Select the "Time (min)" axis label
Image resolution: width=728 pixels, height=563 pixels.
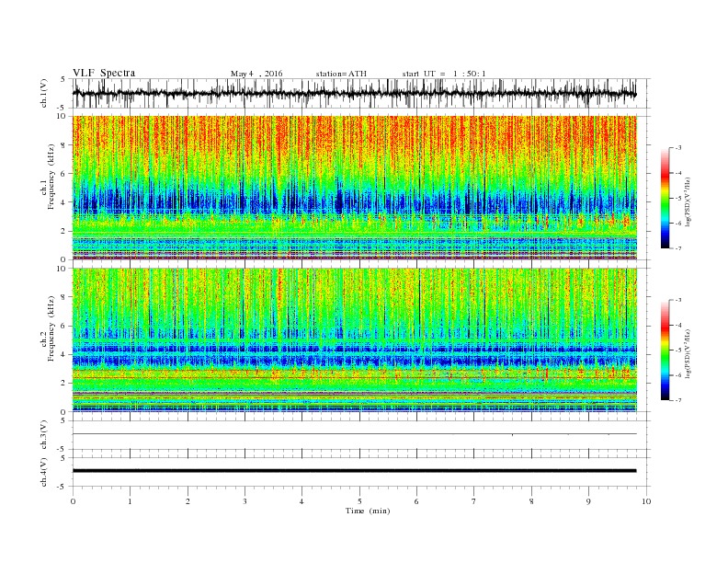pyautogui.click(x=368, y=511)
